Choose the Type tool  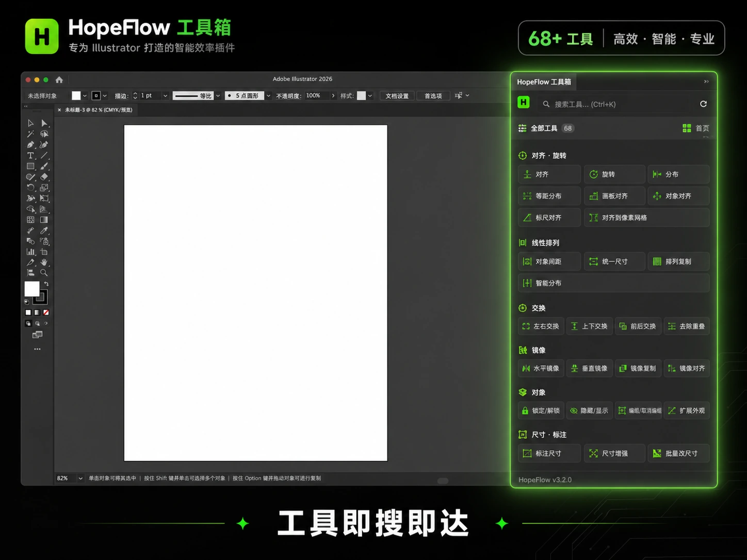pyautogui.click(x=30, y=156)
